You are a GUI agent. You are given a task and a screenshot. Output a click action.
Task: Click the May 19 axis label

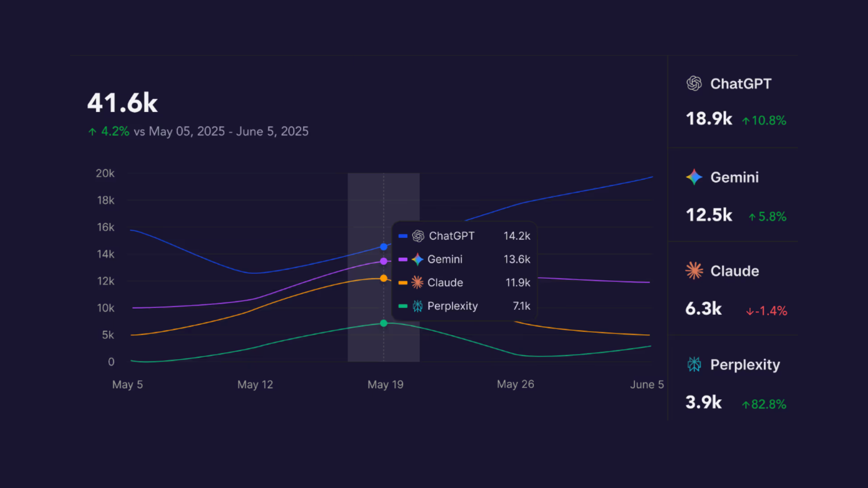(385, 385)
